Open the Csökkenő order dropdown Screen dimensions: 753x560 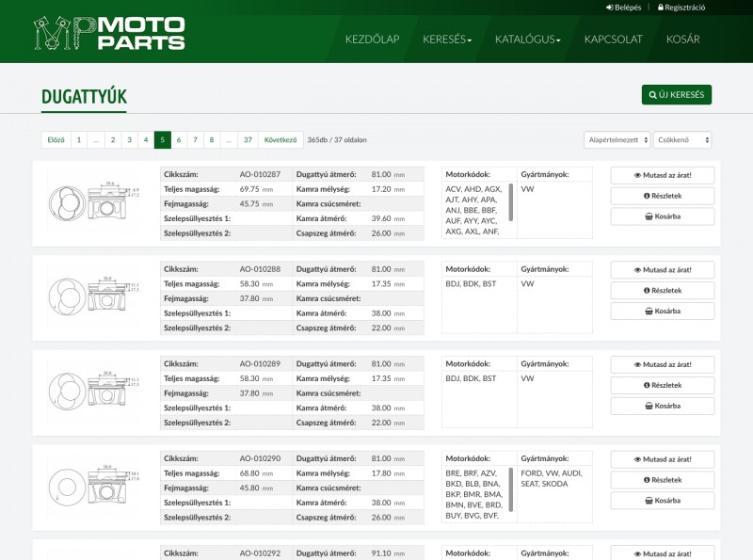pos(682,140)
